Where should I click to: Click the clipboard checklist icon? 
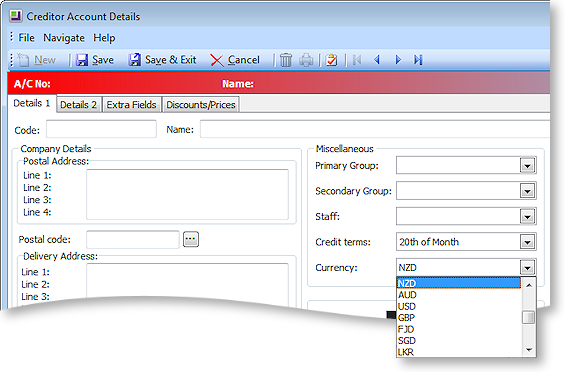(331, 60)
